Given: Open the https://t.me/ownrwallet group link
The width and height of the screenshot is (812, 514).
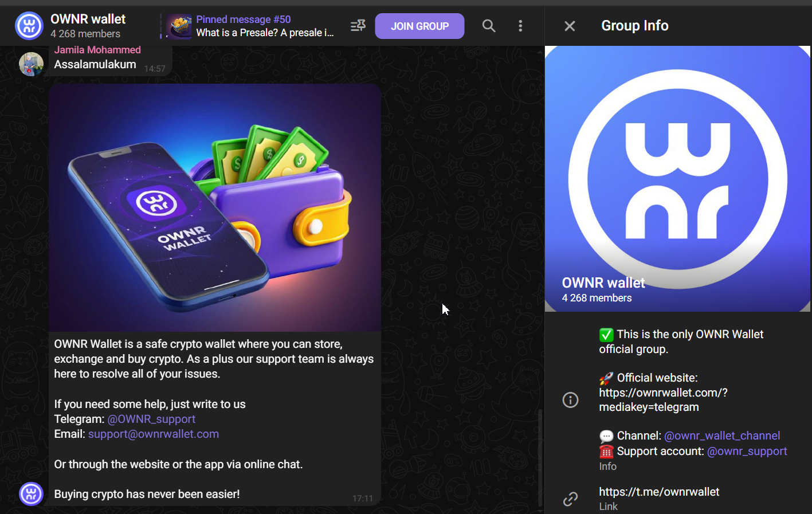Looking at the screenshot, I should (659, 492).
